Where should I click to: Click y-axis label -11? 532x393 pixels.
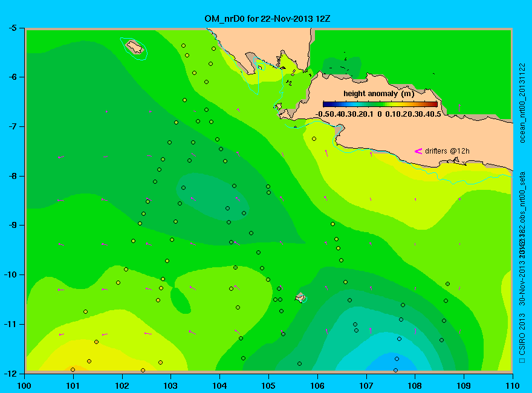pos(10,324)
